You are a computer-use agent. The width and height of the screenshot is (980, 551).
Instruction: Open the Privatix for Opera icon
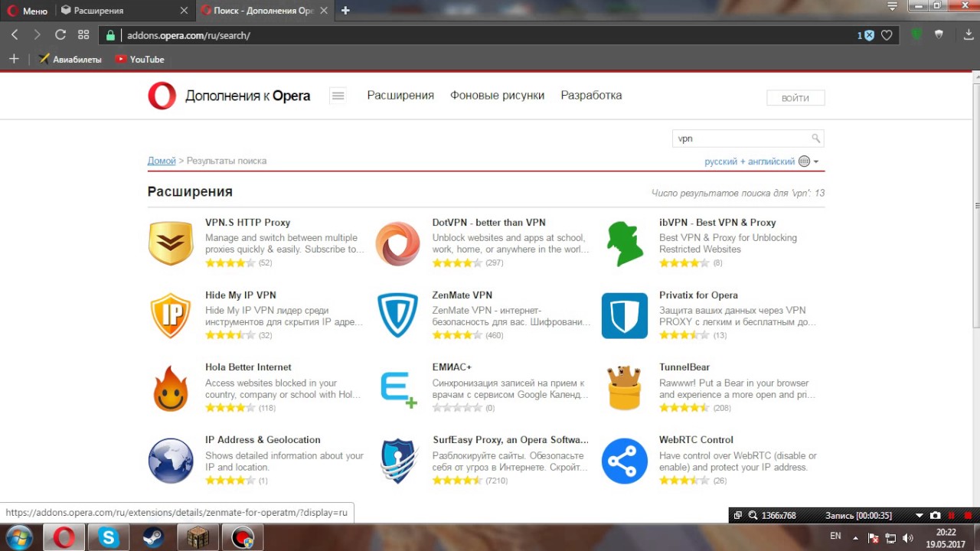625,315
